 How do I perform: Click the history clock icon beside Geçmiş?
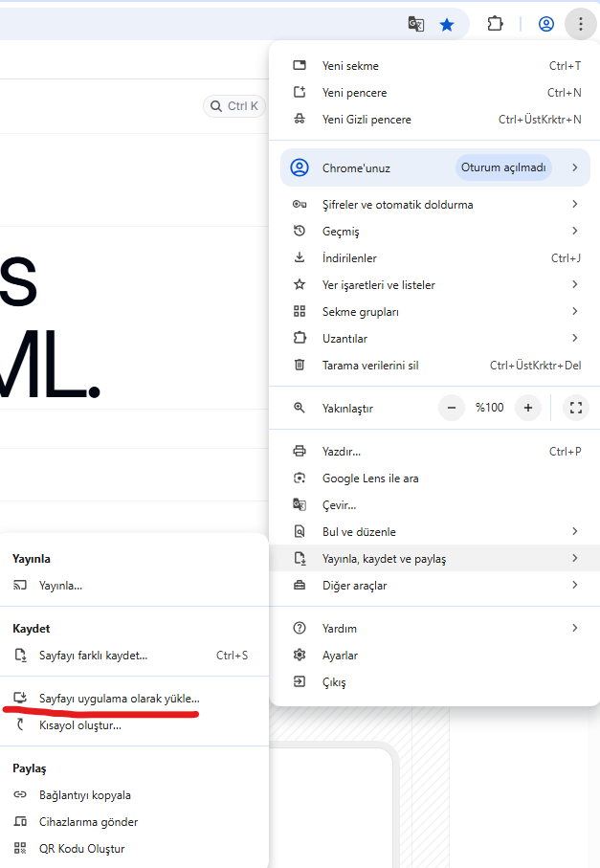click(x=300, y=231)
